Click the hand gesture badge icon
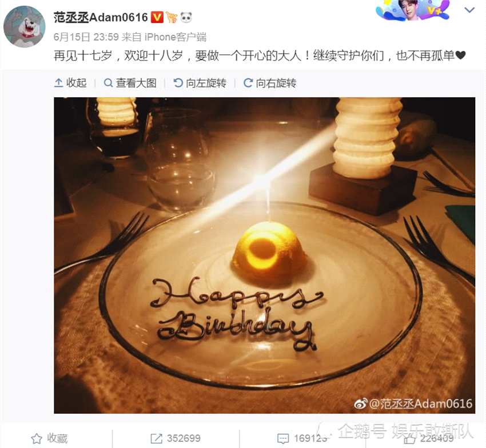This screenshot has width=486, height=448. point(172,17)
